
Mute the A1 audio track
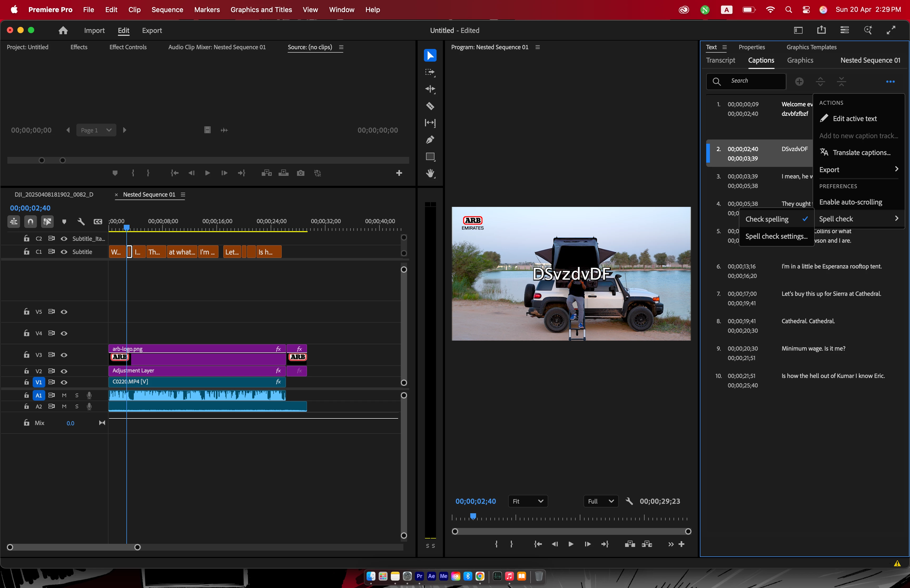coord(64,396)
